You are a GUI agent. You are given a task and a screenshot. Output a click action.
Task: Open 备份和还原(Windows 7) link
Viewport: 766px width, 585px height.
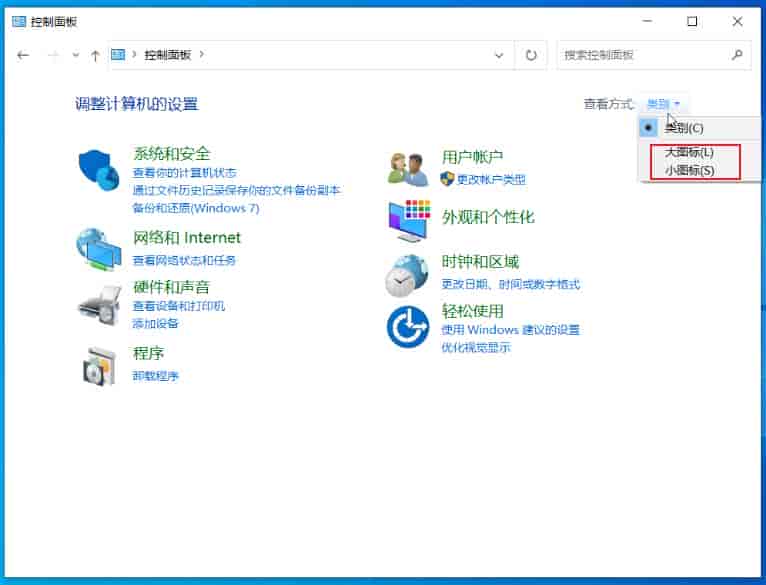pos(195,208)
